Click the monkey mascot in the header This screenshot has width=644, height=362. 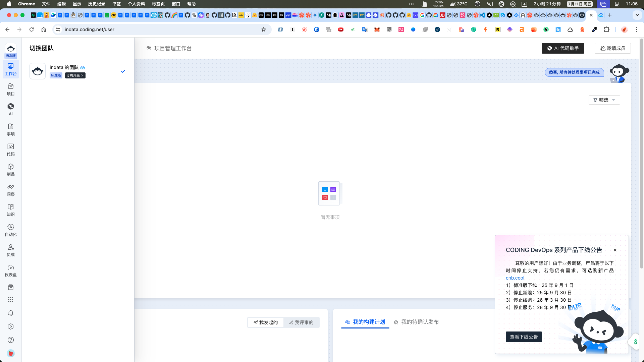click(619, 73)
